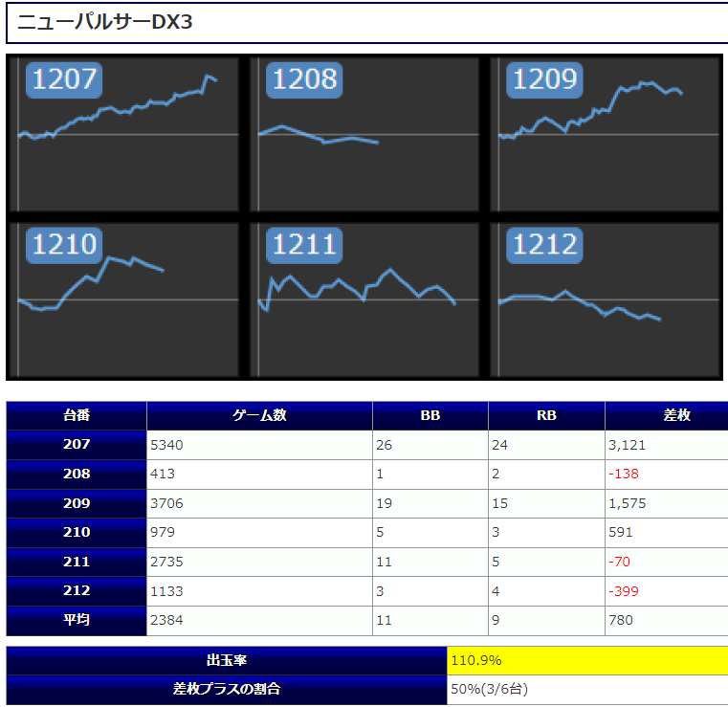Click difference value 591
728x707 pixels.
667,533
